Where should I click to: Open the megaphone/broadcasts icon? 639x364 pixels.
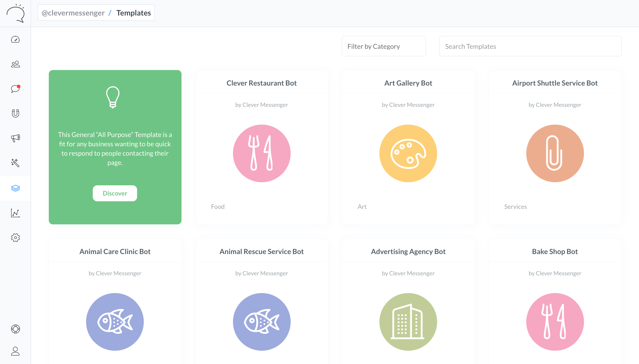tap(15, 138)
